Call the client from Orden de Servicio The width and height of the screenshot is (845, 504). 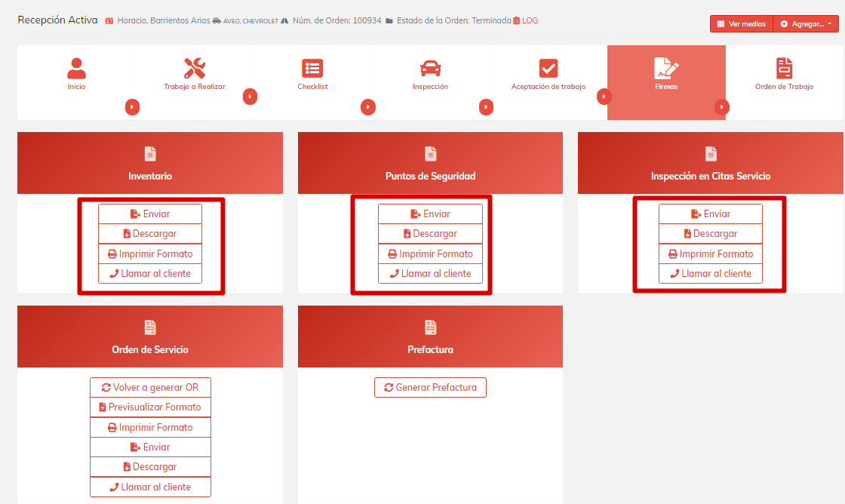click(x=150, y=487)
